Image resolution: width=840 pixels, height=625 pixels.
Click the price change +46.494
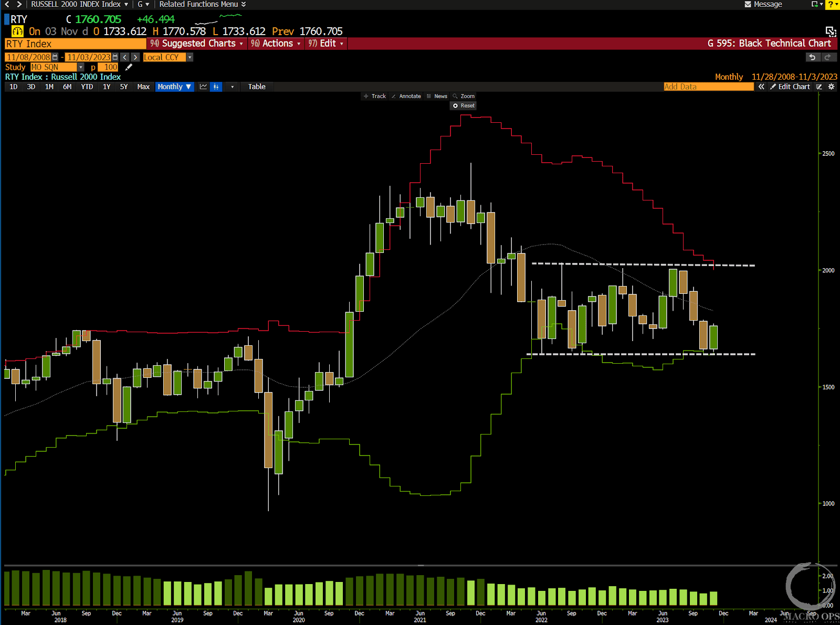[155, 19]
